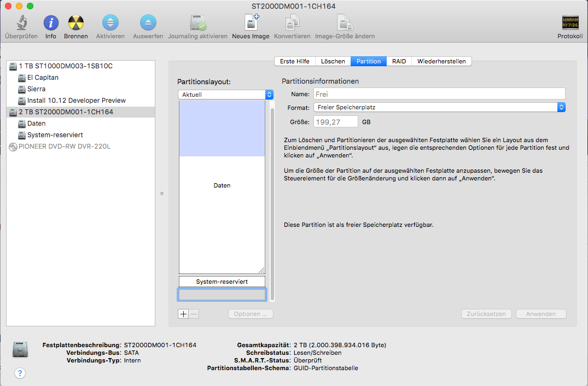Click the help question mark button
588x386 pixels.
click(20, 373)
